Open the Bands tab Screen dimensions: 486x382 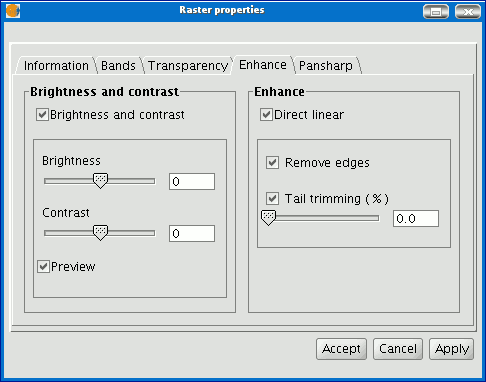tap(118, 65)
